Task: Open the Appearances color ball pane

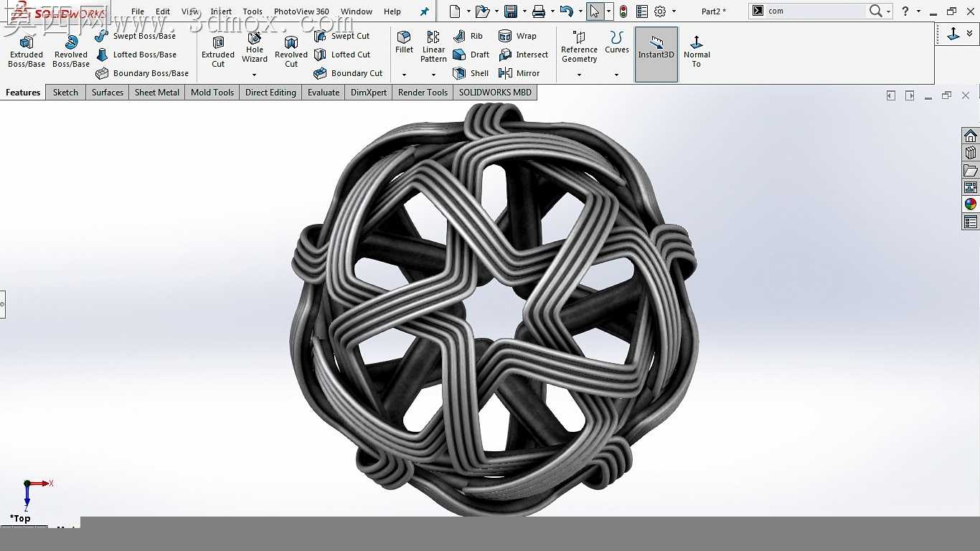Action: coord(971,204)
